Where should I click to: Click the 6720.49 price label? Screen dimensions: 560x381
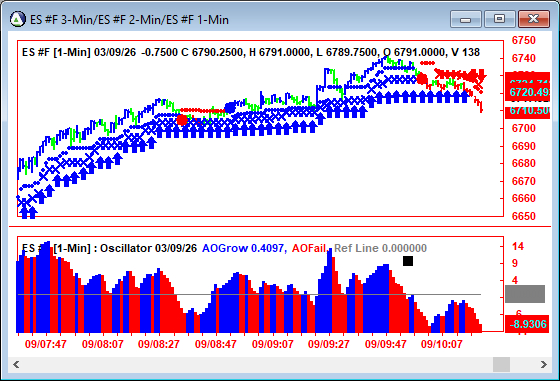(529, 92)
